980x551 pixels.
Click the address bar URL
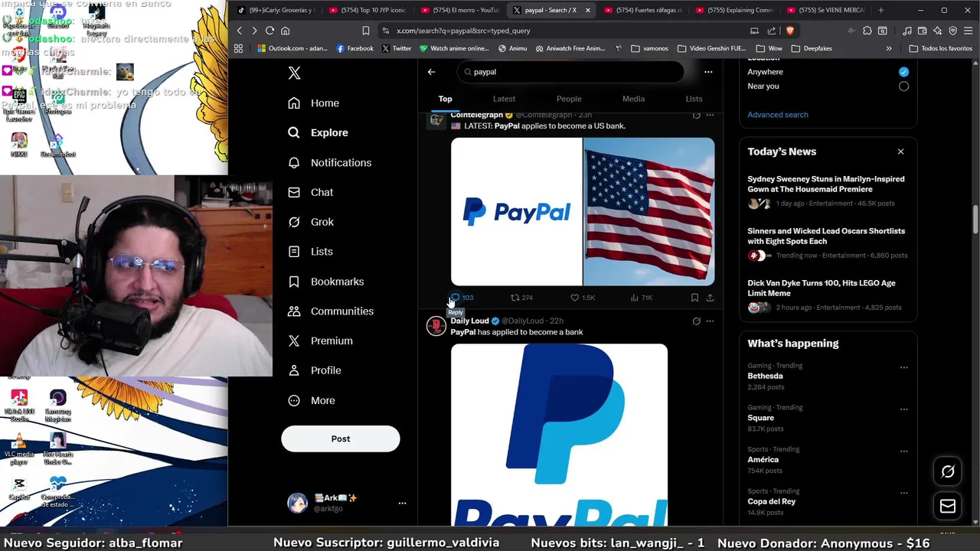[464, 31]
